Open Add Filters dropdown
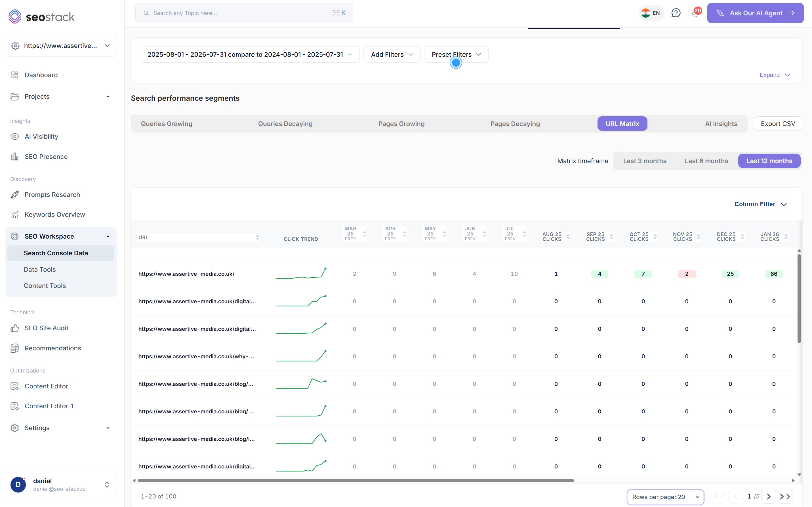 pyautogui.click(x=392, y=54)
